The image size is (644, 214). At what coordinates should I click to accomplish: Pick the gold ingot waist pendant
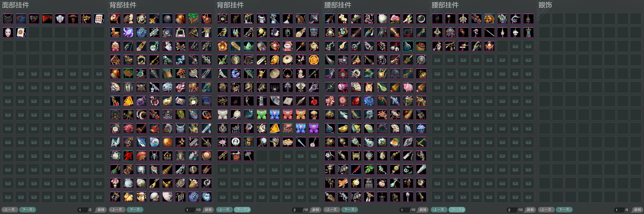click(x=343, y=129)
